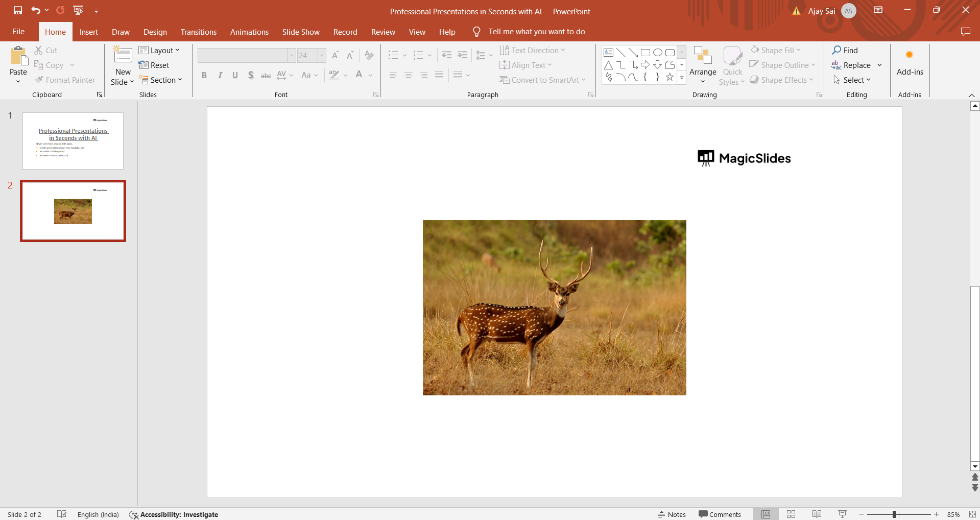The image size is (980, 520).
Task: Click the Find magnifier icon
Action: [836, 50]
